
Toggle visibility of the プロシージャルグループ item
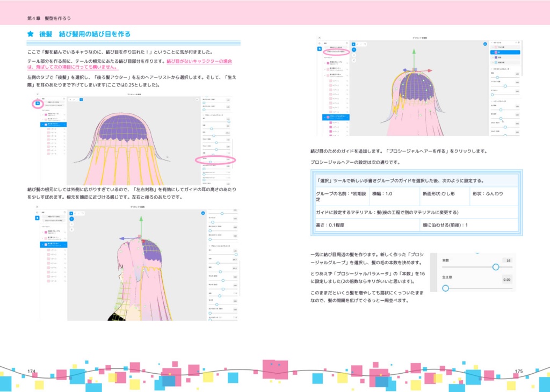(348, 118)
